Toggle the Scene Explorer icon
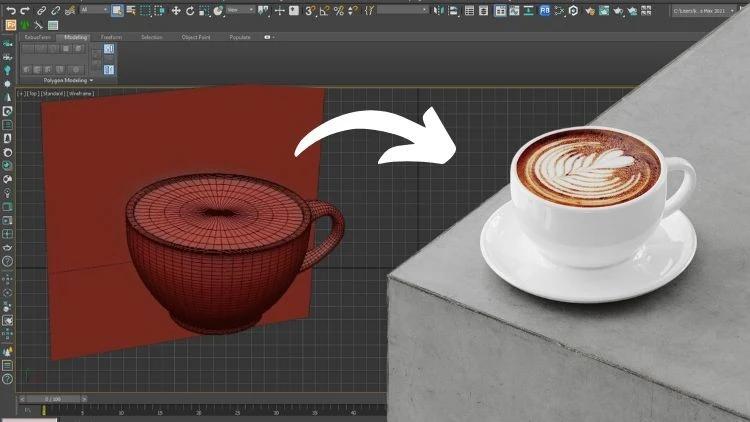 coord(469,10)
